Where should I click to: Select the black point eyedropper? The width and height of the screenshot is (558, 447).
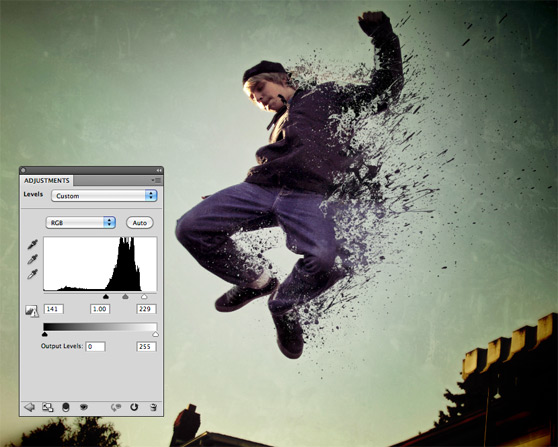coord(33,244)
